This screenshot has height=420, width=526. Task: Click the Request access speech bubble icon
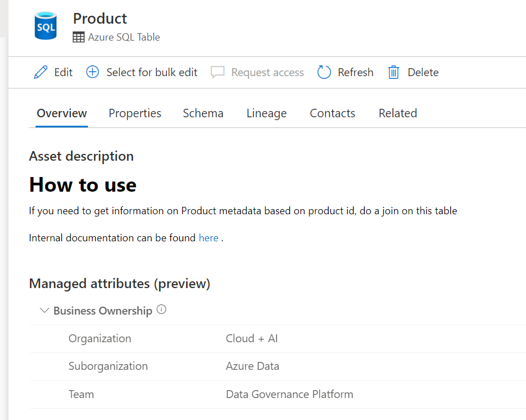(218, 72)
